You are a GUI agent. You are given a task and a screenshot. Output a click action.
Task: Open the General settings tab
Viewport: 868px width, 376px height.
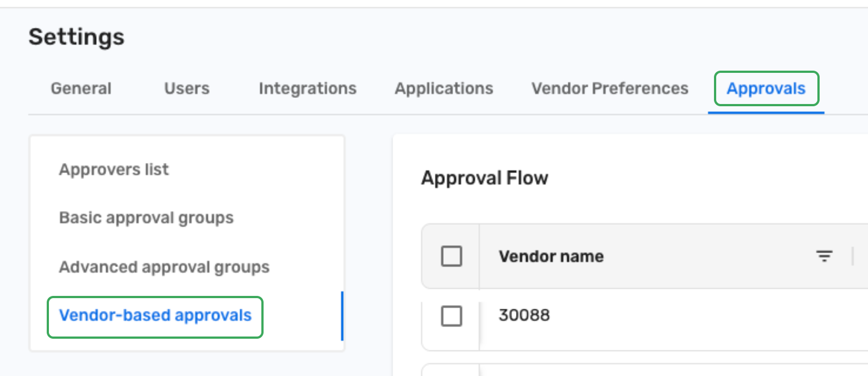click(x=81, y=89)
